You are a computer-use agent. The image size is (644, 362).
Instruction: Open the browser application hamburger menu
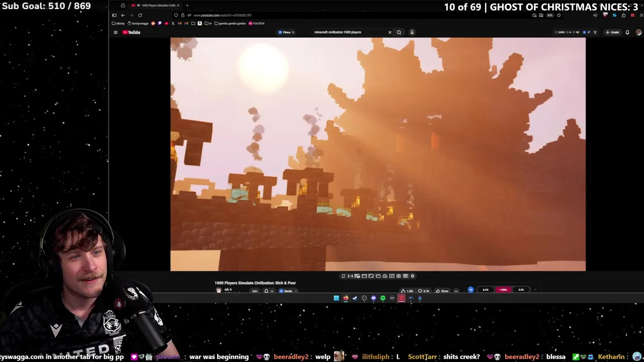[641, 15]
